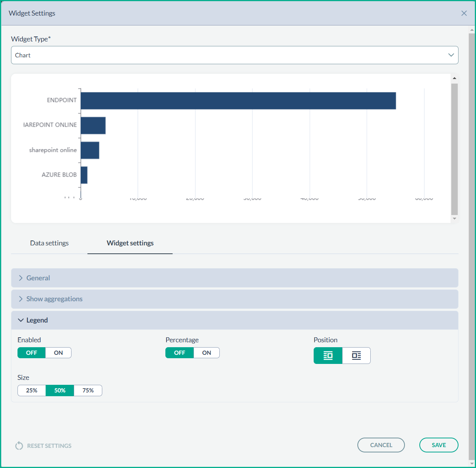The height and width of the screenshot is (468, 476).
Task: Click the SAVE button
Action: 439,445
